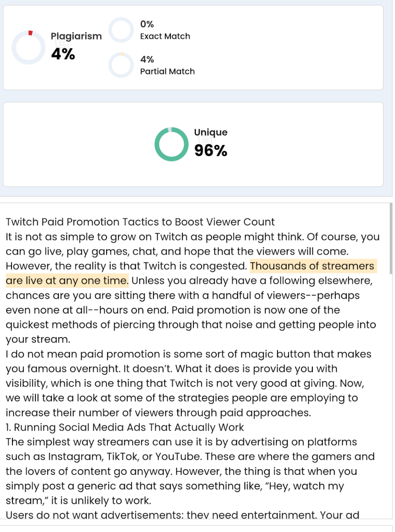
Task: Open highlighted match "Thousands of streamers"
Action: pyautogui.click(x=312, y=266)
